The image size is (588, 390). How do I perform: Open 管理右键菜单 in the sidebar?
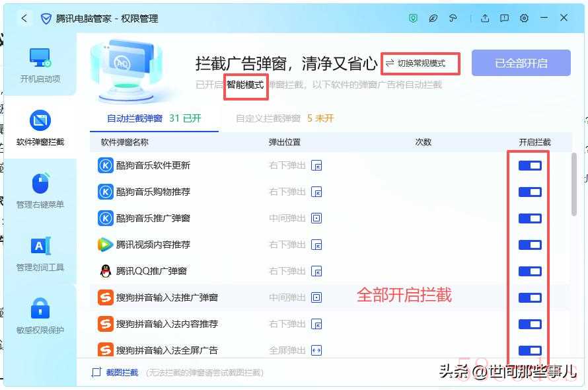pos(40,190)
